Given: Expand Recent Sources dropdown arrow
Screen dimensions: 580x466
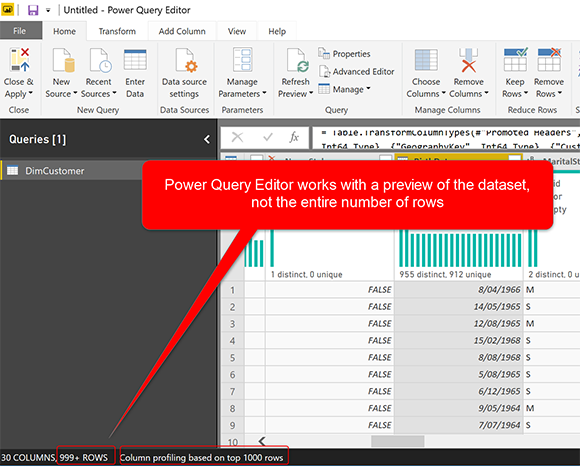Looking at the screenshot, I should click(x=114, y=93).
